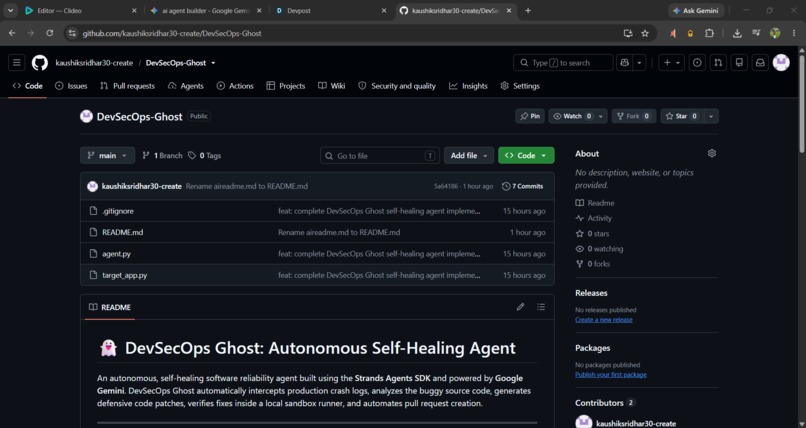Pin the repository with Pin button
The width and height of the screenshot is (806, 428).
(x=530, y=116)
